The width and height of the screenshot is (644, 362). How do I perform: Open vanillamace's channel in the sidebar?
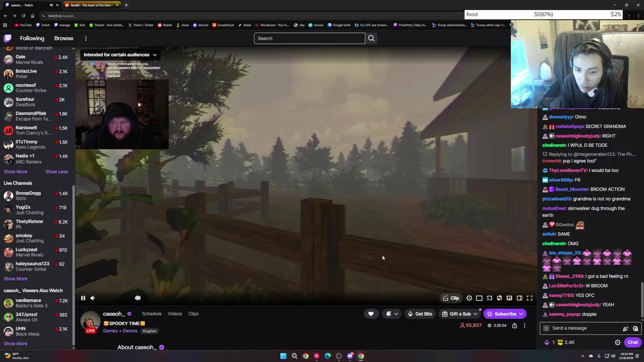coord(36,303)
